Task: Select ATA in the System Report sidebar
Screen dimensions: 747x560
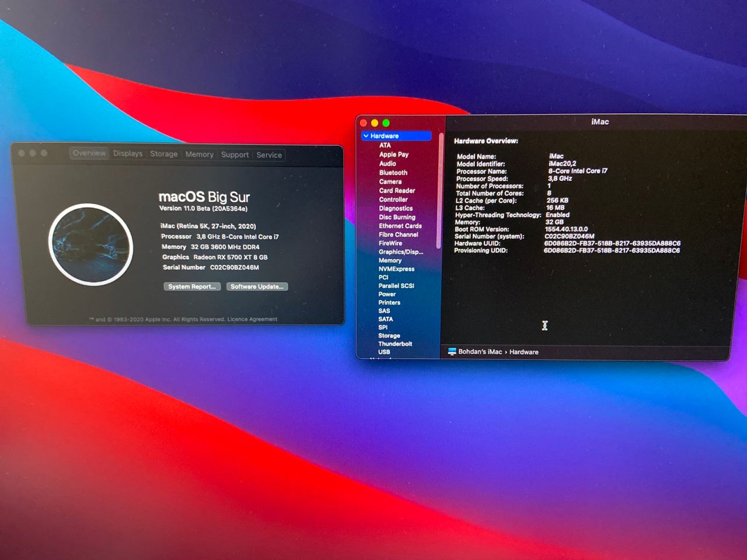Action: coord(385,145)
